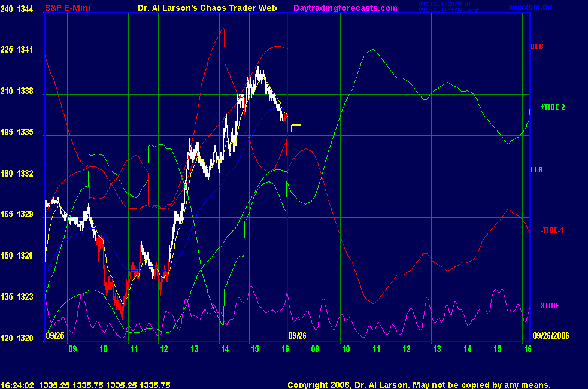Click the 09/26 date marker mid-chart
Viewport: 588px width, 389px height.
[298, 336]
